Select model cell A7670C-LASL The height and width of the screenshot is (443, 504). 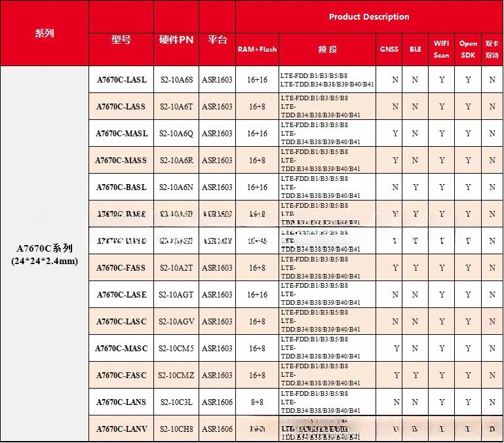point(121,80)
